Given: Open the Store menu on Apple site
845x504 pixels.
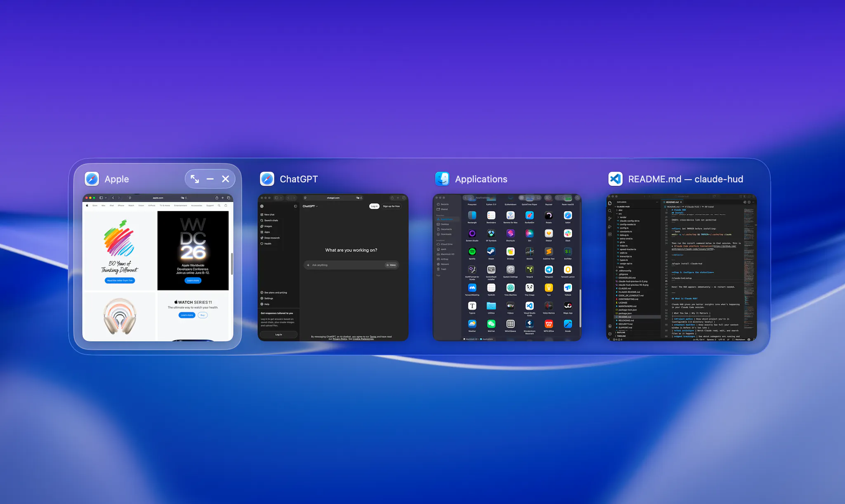Looking at the screenshot, I should pyautogui.click(x=95, y=205).
